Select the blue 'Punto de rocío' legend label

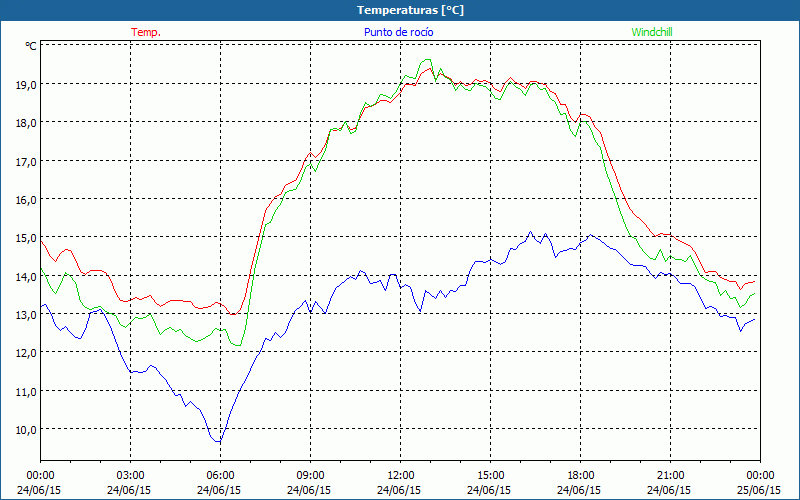(x=398, y=32)
